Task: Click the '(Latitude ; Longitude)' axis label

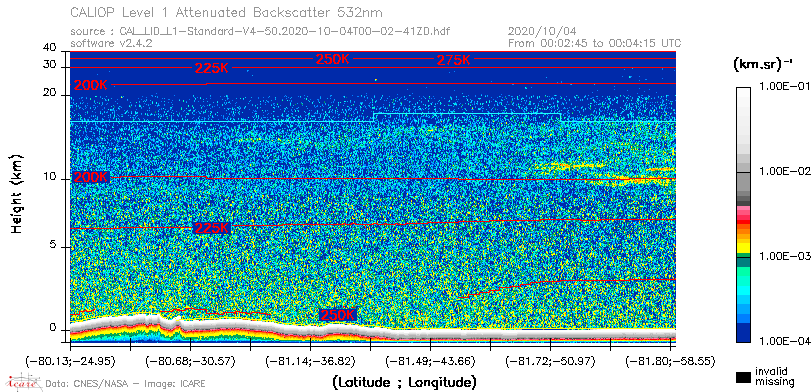Action: click(404, 383)
